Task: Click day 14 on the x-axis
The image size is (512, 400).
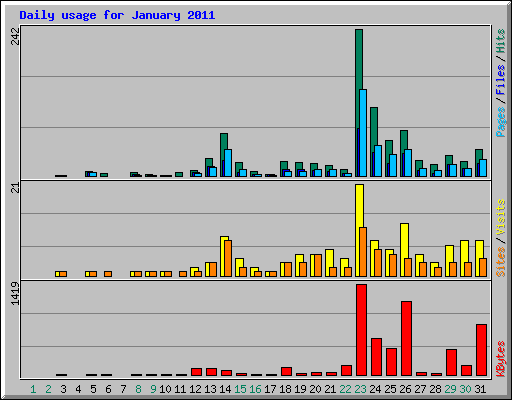Action: tap(225, 389)
